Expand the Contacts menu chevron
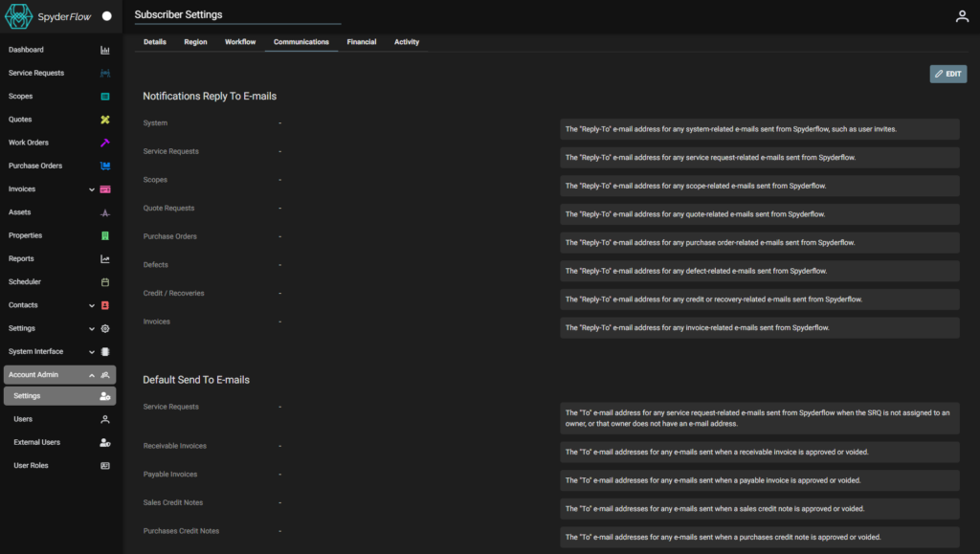 92,305
